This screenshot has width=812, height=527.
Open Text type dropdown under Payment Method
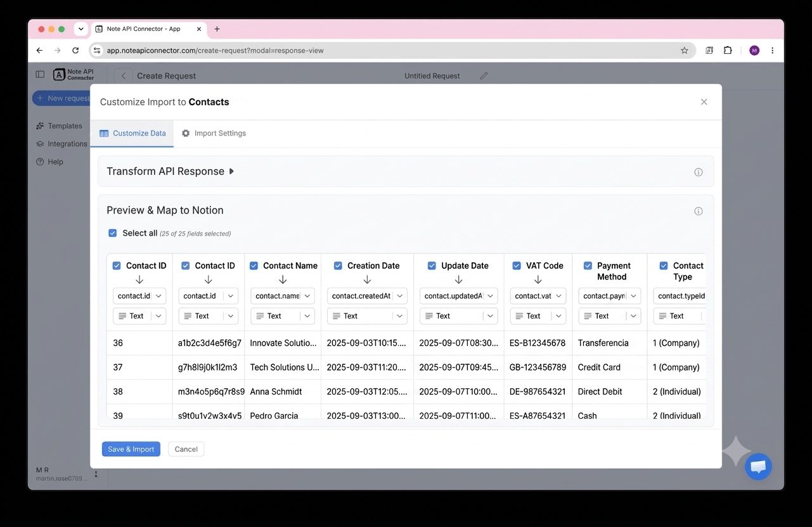pyautogui.click(x=609, y=316)
